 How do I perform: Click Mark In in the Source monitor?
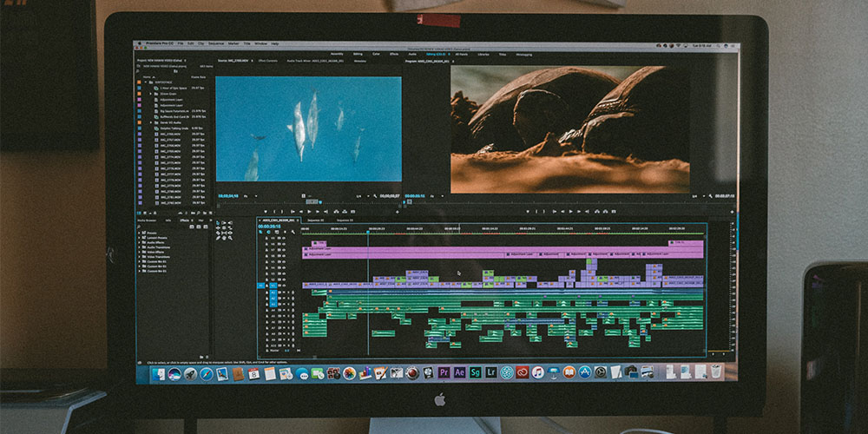tap(274, 212)
